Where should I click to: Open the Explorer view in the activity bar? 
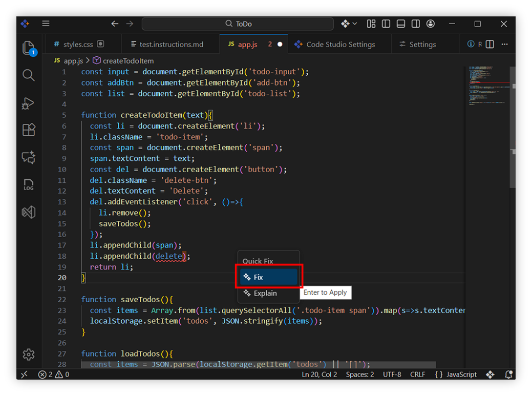pyautogui.click(x=29, y=48)
